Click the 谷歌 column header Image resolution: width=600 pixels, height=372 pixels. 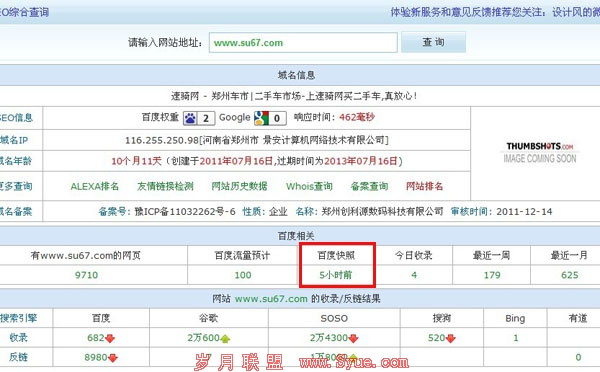[209, 318]
